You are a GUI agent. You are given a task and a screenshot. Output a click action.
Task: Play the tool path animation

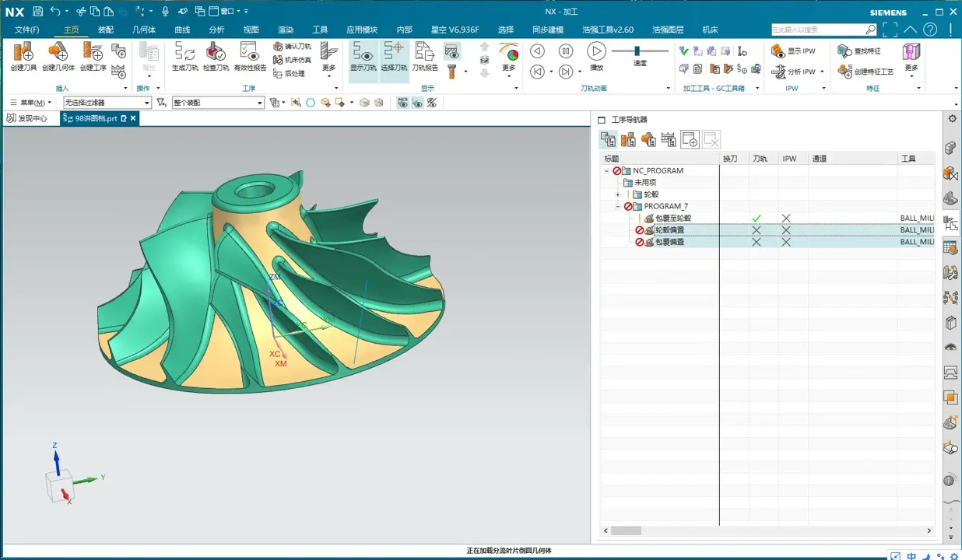point(596,51)
